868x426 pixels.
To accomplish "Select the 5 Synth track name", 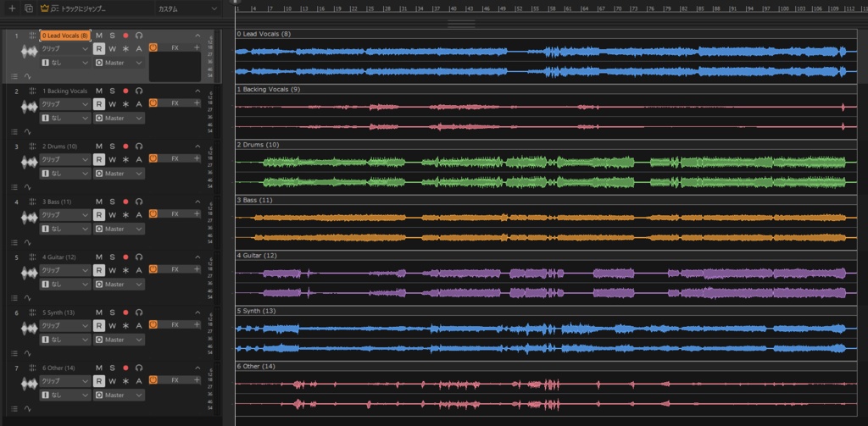I will coord(58,312).
